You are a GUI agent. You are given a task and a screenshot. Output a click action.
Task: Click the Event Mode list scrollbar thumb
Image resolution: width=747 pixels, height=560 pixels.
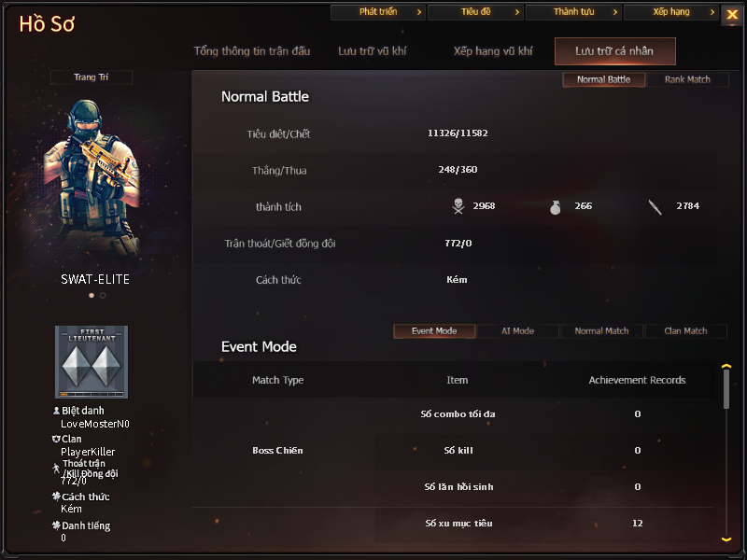[726, 389]
